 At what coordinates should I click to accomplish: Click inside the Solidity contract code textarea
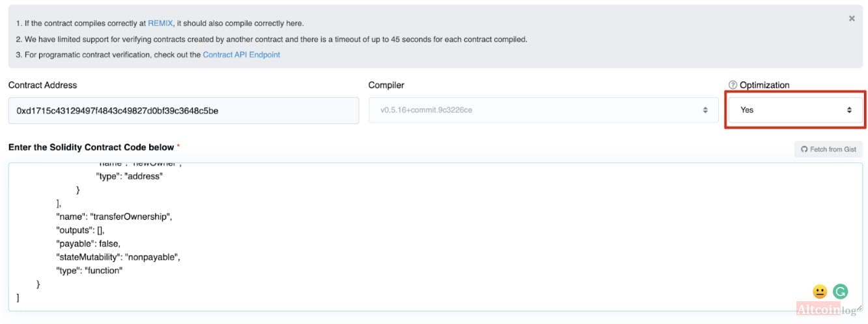coord(435,237)
